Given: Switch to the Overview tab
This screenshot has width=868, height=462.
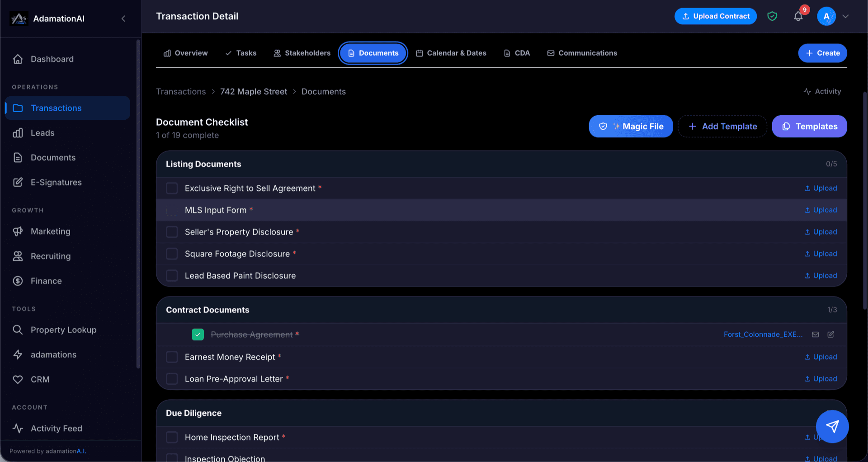Looking at the screenshot, I should [x=186, y=53].
